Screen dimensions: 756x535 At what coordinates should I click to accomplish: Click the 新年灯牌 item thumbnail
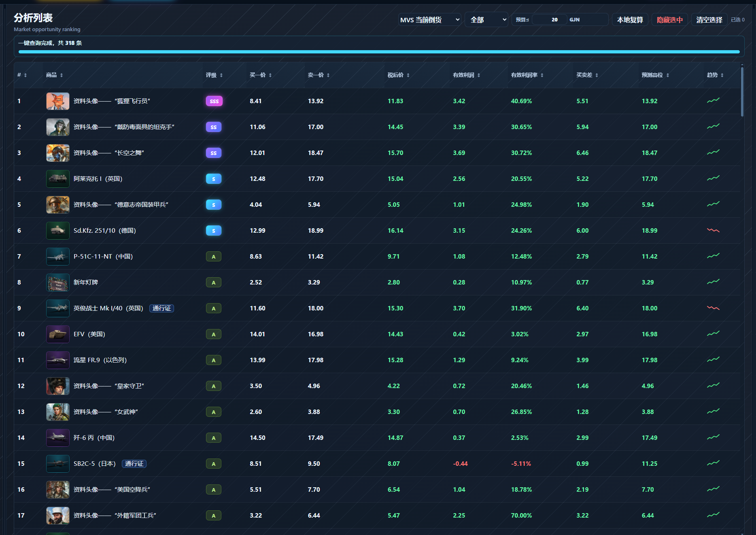(x=57, y=282)
